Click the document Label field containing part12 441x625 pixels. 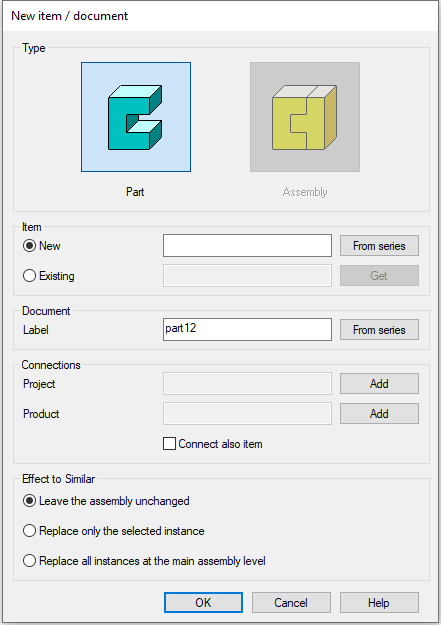coord(247,329)
